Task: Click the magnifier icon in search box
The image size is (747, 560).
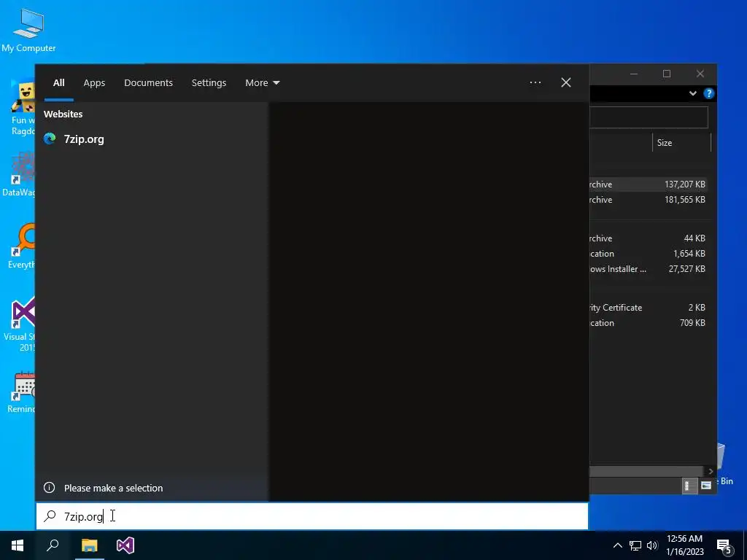Action: coord(50,516)
